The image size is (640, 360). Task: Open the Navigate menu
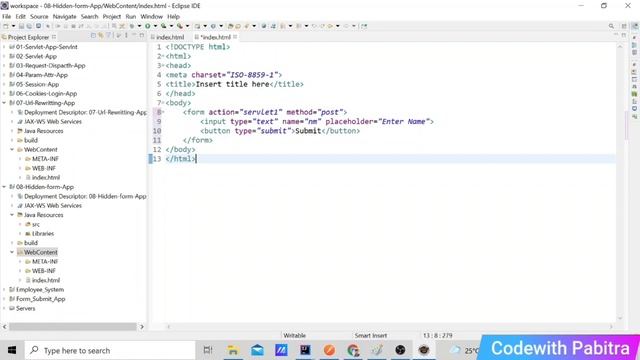click(x=64, y=16)
